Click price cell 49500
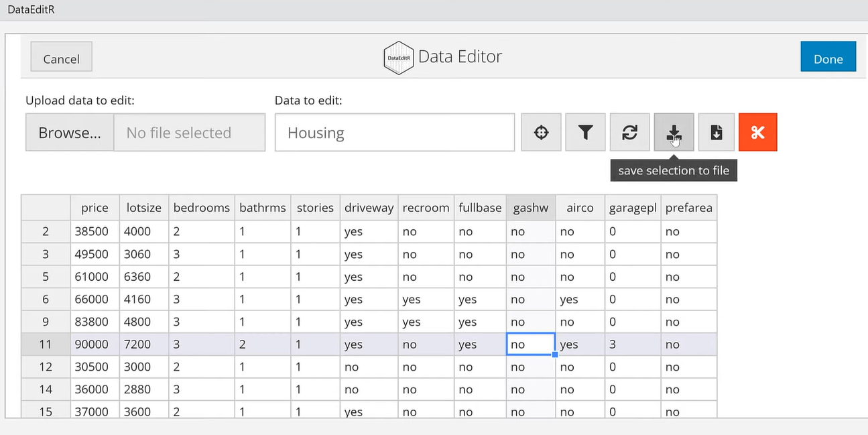Screen dimensions: 868x435 95,254
